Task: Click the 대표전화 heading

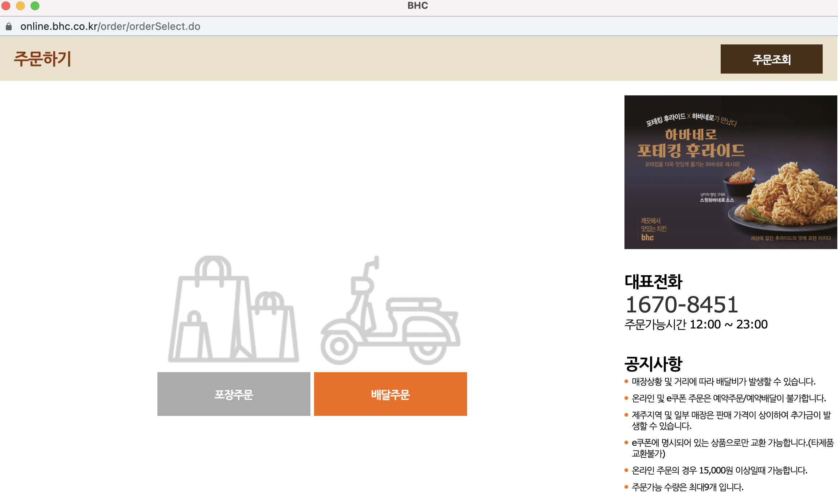Action: pos(653,281)
